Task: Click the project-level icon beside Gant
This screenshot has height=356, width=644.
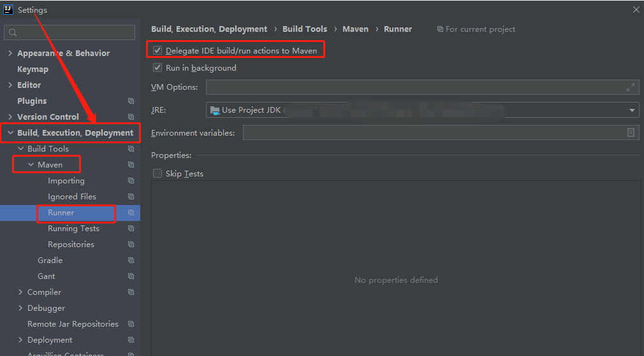Action: [x=131, y=276]
